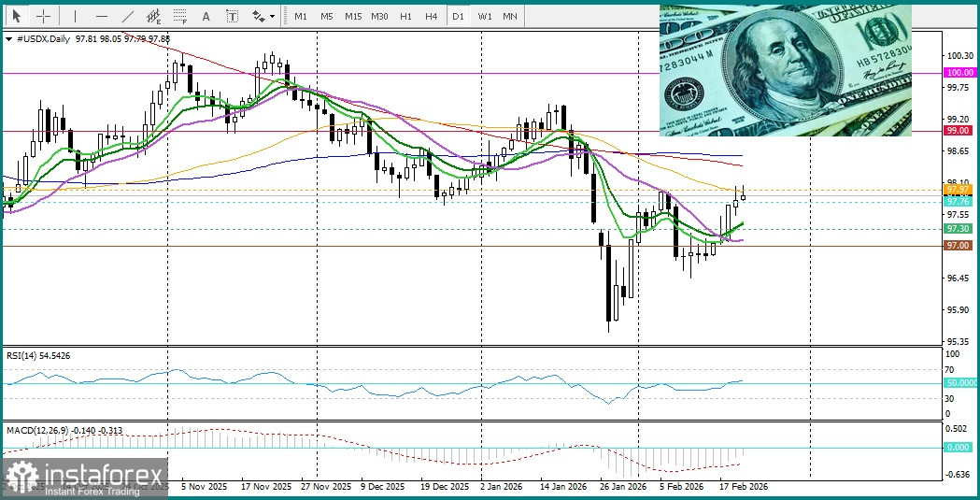Choose the text label tool
This screenshot has height=500, width=980.
[232, 16]
